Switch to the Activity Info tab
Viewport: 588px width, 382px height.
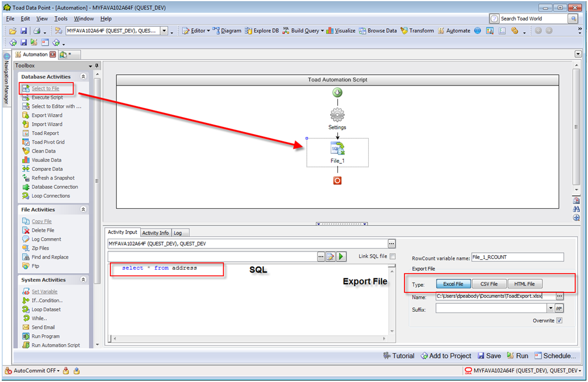(x=155, y=233)
